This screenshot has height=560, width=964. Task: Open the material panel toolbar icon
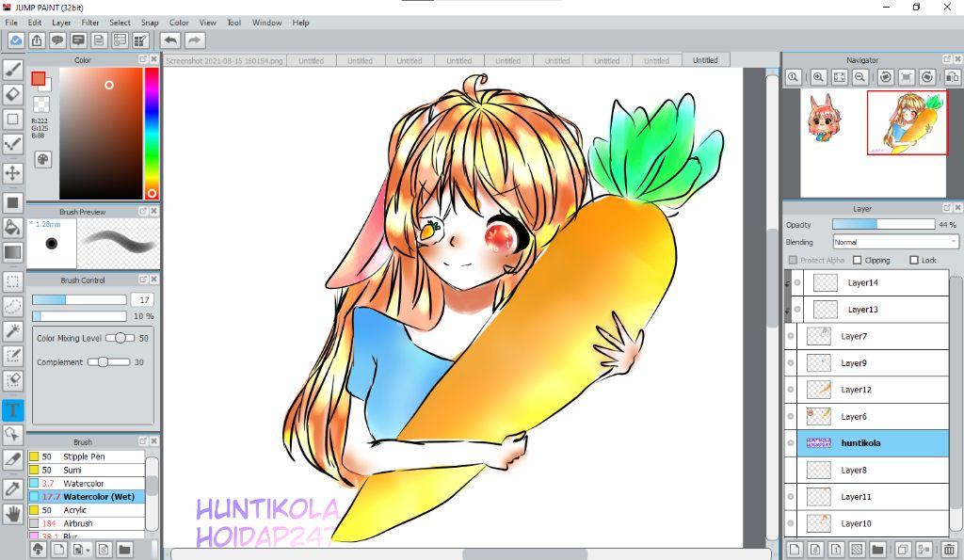140,40
